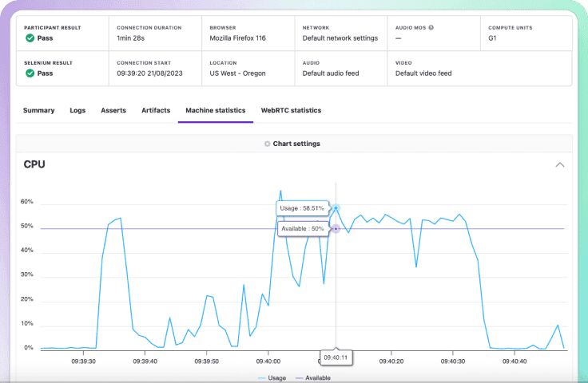The height and width of the screenshot is (383, 588).
Task: Click the US West - Oregon location
Action: (237, 73)
